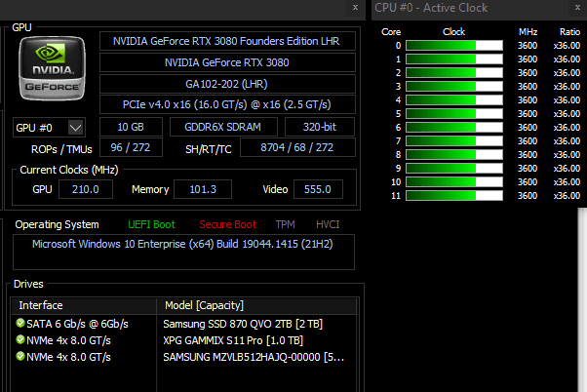
Task: Click the NVIDIA GeForce RTX 3080 name field
Action: [227, 62]
